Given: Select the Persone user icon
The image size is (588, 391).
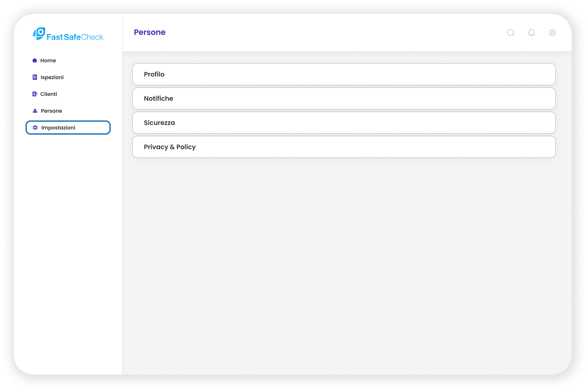Looking at the screenshot, I should click(x=35, y=111).
